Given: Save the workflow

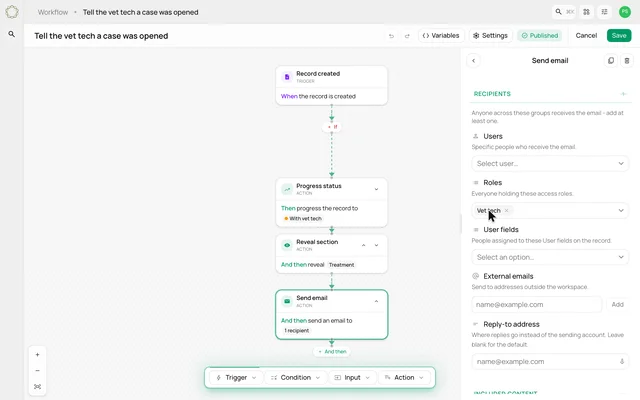Looking at the screenshot, I should [x=619, y=36].
